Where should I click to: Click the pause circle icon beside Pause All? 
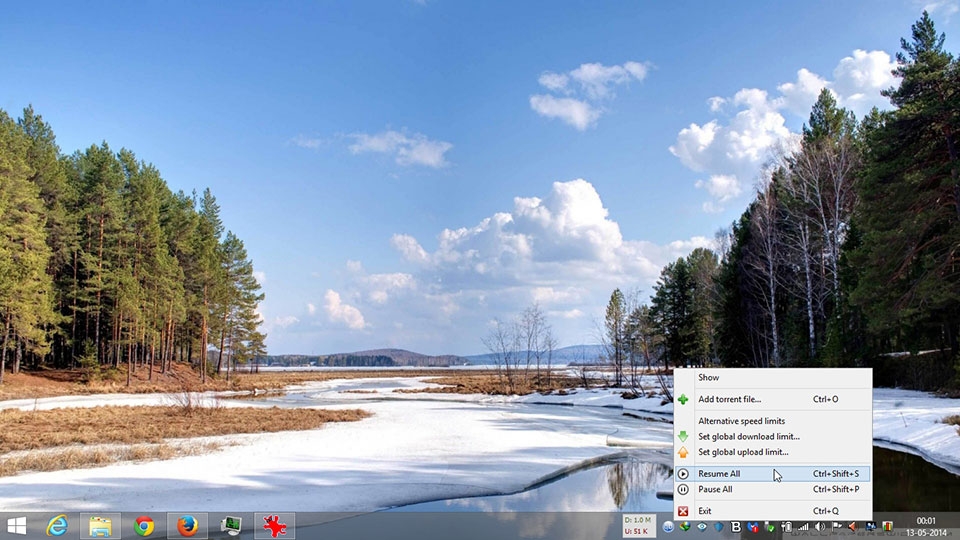tap(683, 490)
